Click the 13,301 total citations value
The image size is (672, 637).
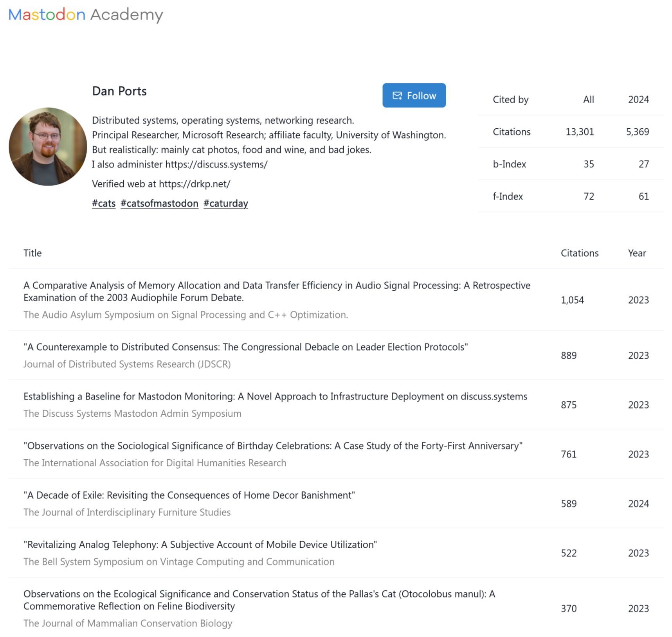click(x=580, y=132)
